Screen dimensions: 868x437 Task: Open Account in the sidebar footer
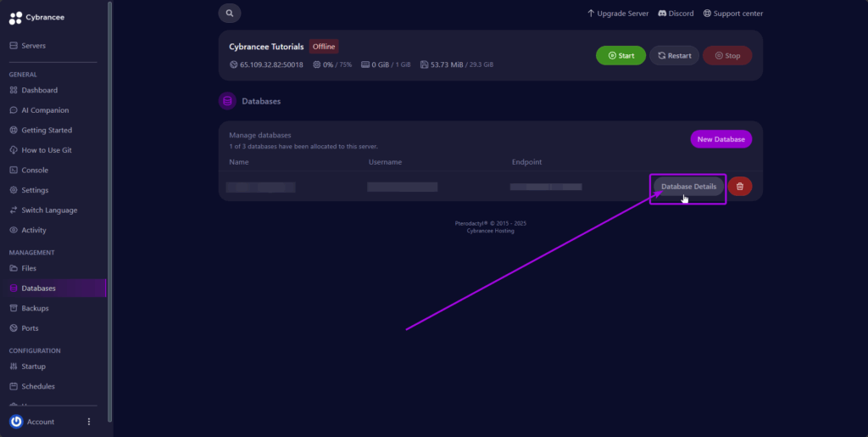(41, 422)
